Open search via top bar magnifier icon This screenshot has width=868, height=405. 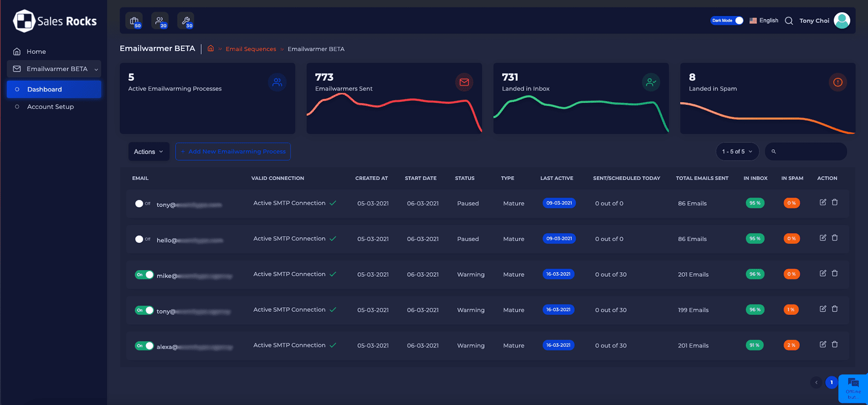pos(789,21)
